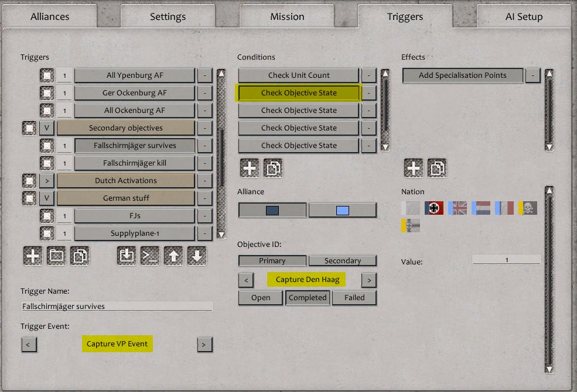Screen dimensions: 577x392
Task: Select the Add Specialisation Points effect
Action: (463, 75)
